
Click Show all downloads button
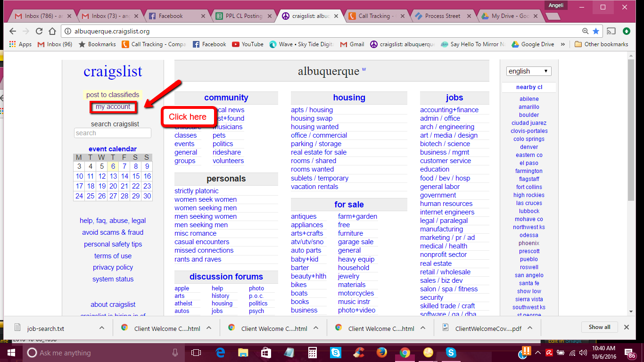[x=599, y=327]
